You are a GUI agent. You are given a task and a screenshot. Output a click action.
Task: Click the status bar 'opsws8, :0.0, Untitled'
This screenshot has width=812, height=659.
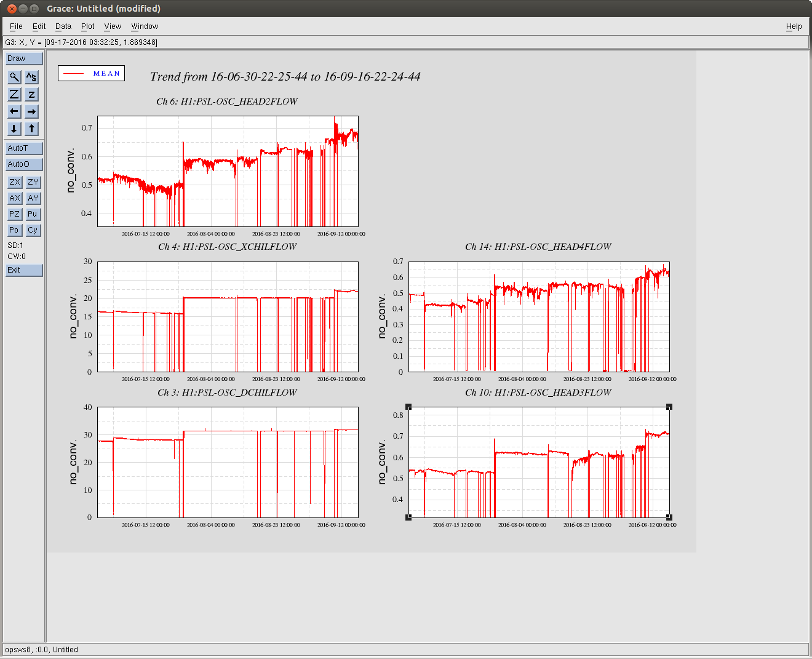coord(42,650)
